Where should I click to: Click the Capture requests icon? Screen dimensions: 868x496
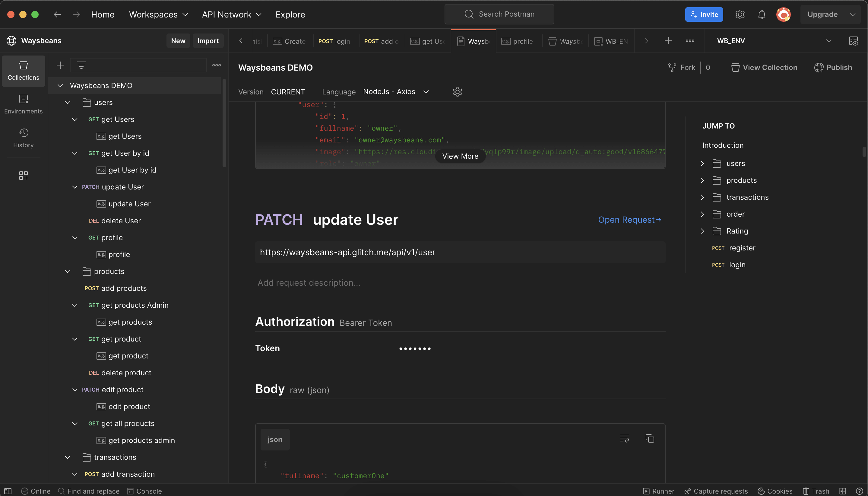pos(687,491)
